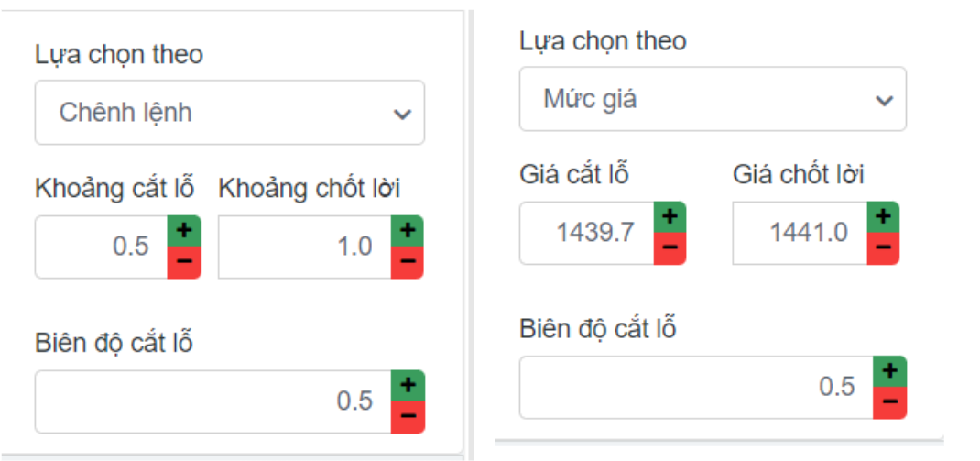Decrease Giá cắt lỗ with minus button
This screenshot has height=461, width=980.
[670, 248]
